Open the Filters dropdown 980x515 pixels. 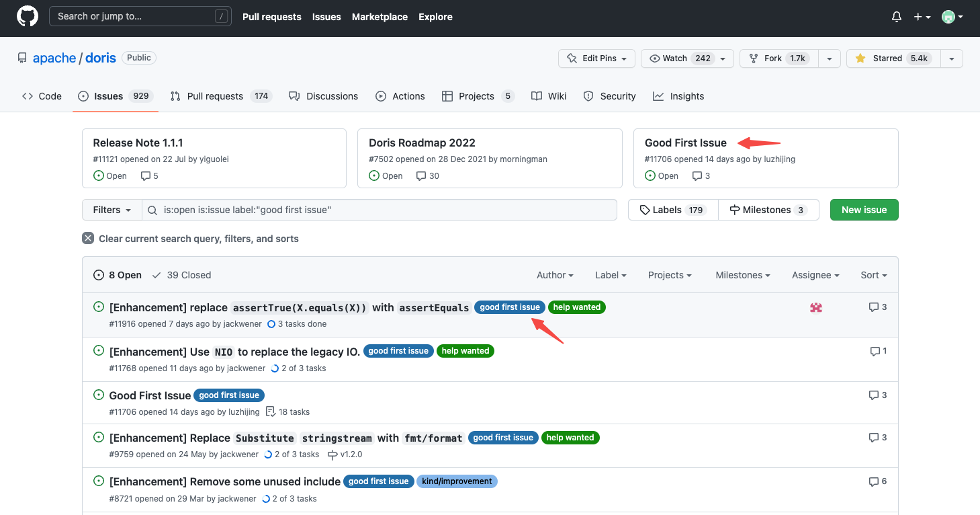click(112, 210)
